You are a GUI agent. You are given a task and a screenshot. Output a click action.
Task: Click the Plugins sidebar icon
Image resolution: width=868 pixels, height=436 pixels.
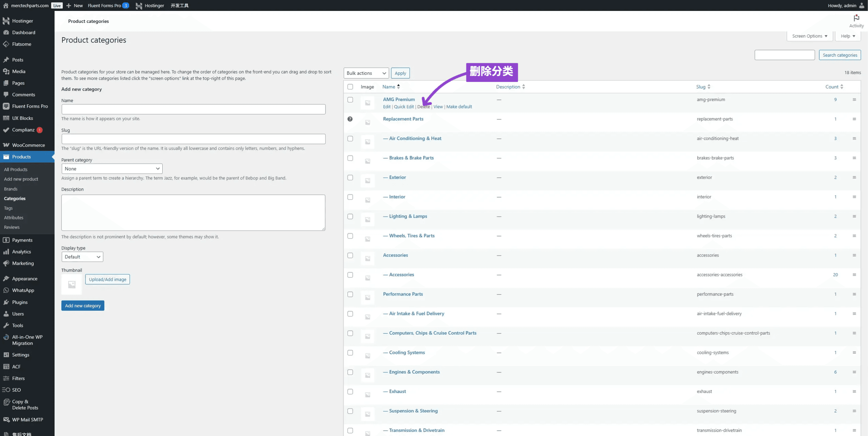[x=6, y=302]
